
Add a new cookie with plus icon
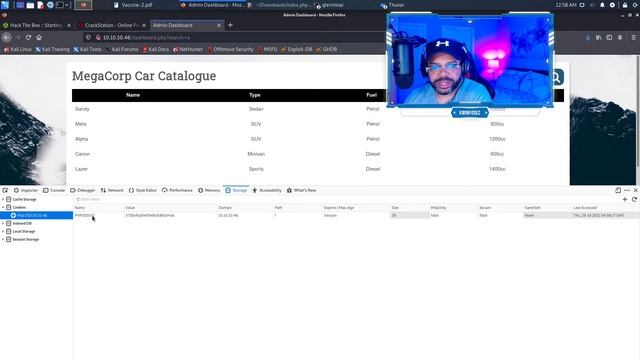(625, 200)
